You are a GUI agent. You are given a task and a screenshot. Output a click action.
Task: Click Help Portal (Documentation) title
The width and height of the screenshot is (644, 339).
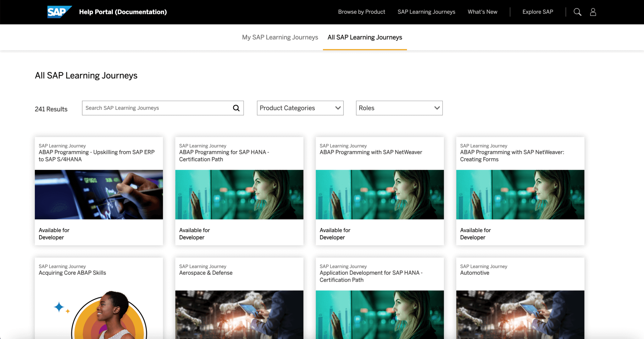[123, 12]
